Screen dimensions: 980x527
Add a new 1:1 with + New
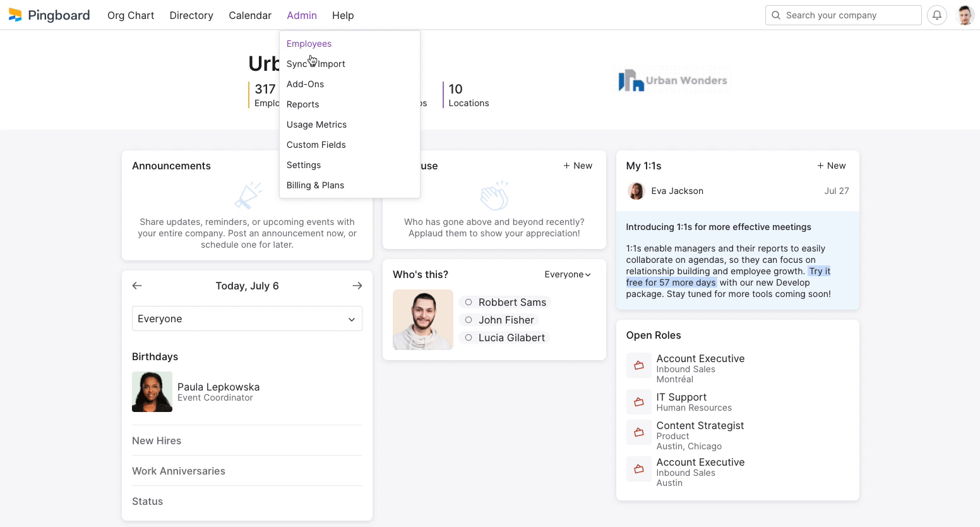click(831, 166)
